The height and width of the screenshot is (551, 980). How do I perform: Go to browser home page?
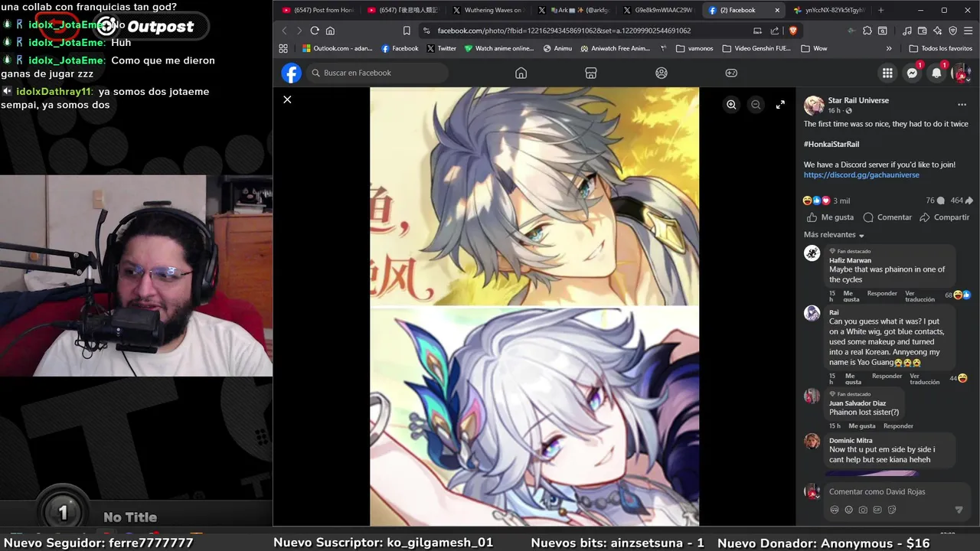coord(330,31)
